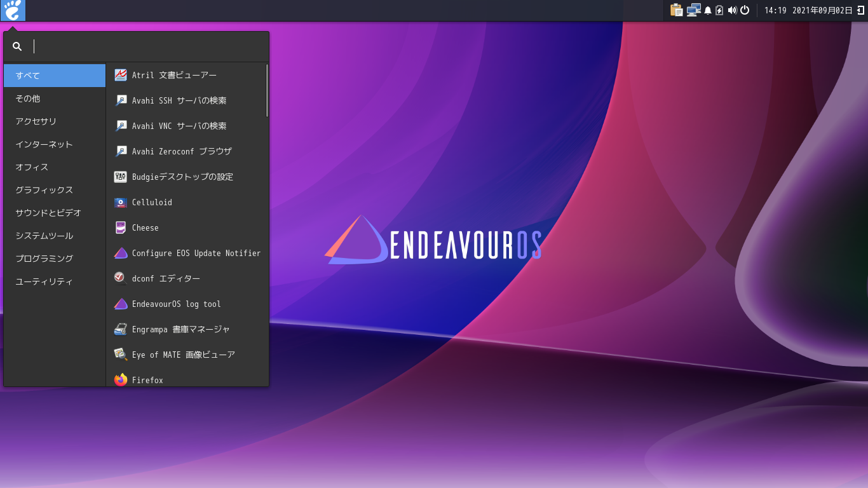The image size is (868, 488).
Task: Open EndeavourOS log tool text
Action: 177,304
